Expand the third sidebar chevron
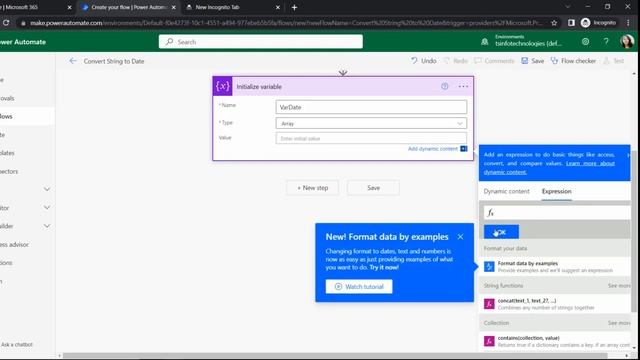640x360 pixels. coord(47,226)
